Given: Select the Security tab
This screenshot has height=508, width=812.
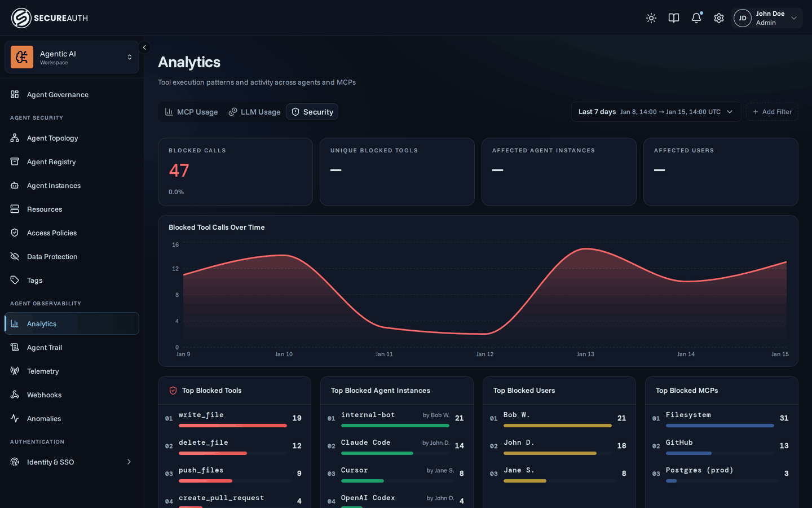Looking at the screenshot, I should point(312,112).
